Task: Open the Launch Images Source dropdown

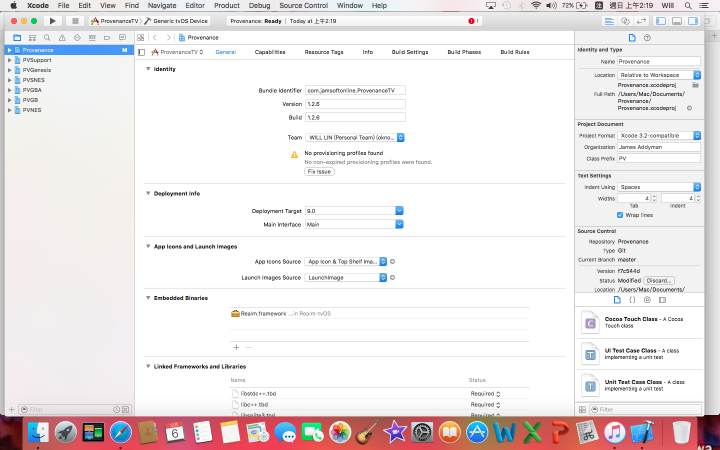Action: tap(346, 278)
